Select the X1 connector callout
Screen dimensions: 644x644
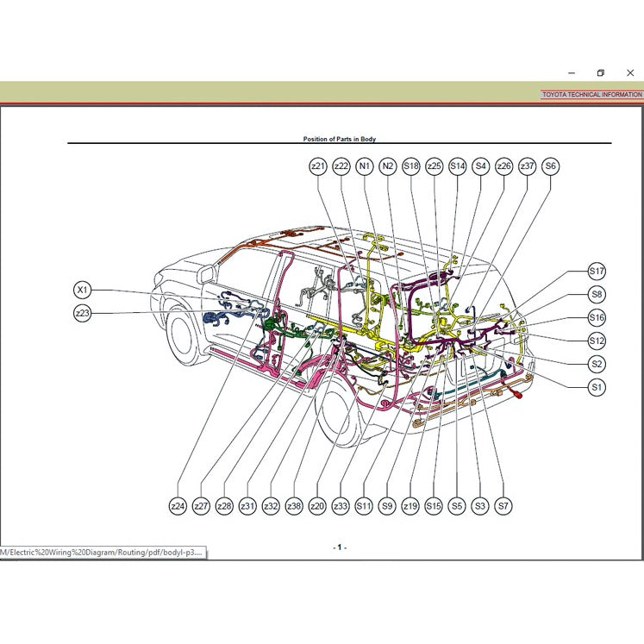[83, 291]
